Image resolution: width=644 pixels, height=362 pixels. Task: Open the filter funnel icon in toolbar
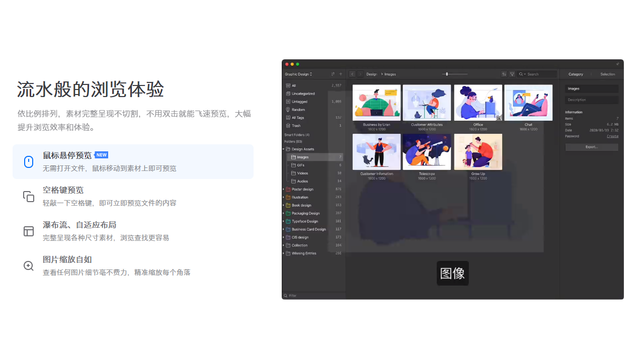point(512,74)
